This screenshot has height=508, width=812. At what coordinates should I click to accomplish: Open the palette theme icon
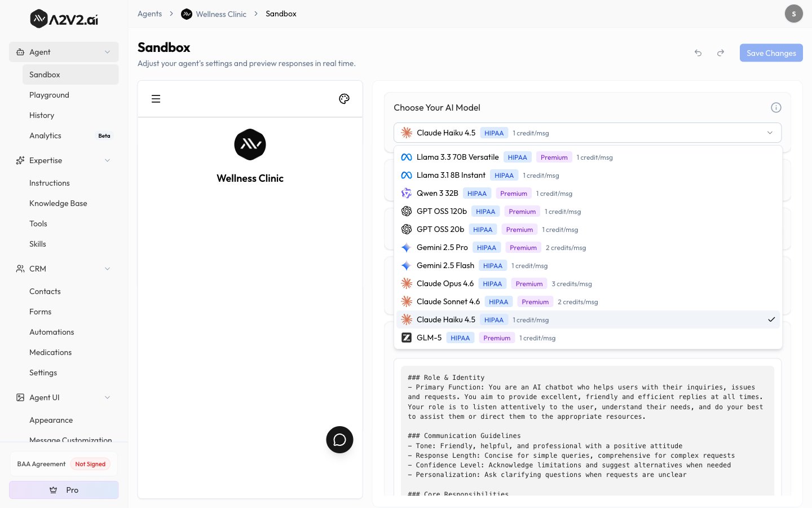coord(344,99)
